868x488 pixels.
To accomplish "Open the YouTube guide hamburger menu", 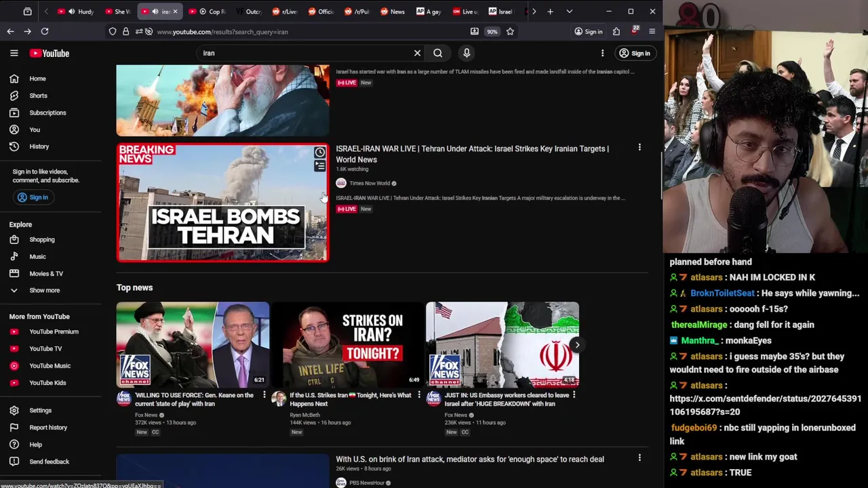I will (14, 53).
